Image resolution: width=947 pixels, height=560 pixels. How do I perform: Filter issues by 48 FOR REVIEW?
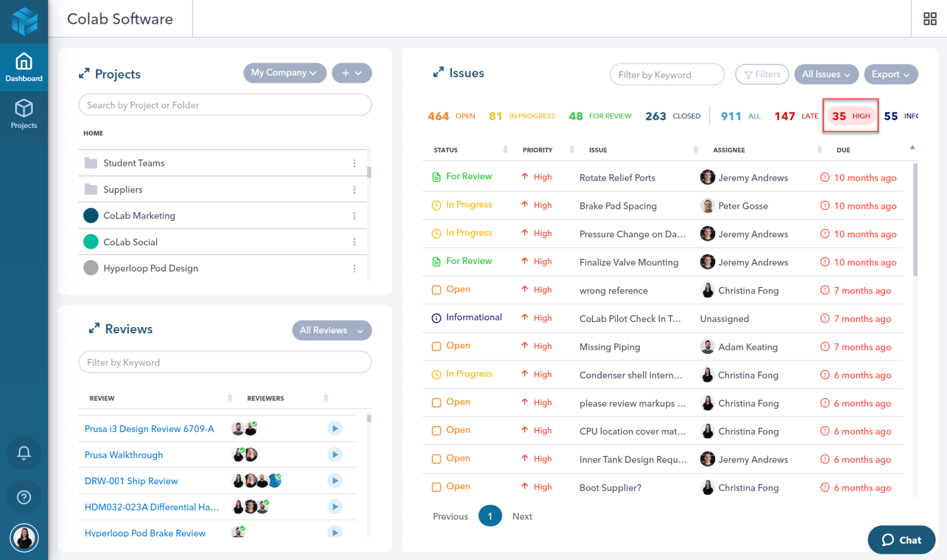click(600, 116)
